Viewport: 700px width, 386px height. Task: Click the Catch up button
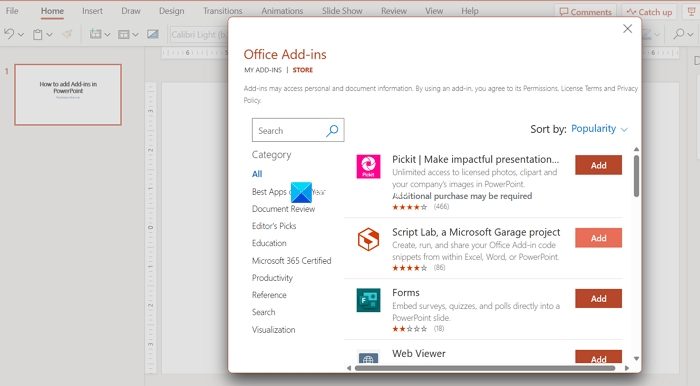click(x=649, y=12)
